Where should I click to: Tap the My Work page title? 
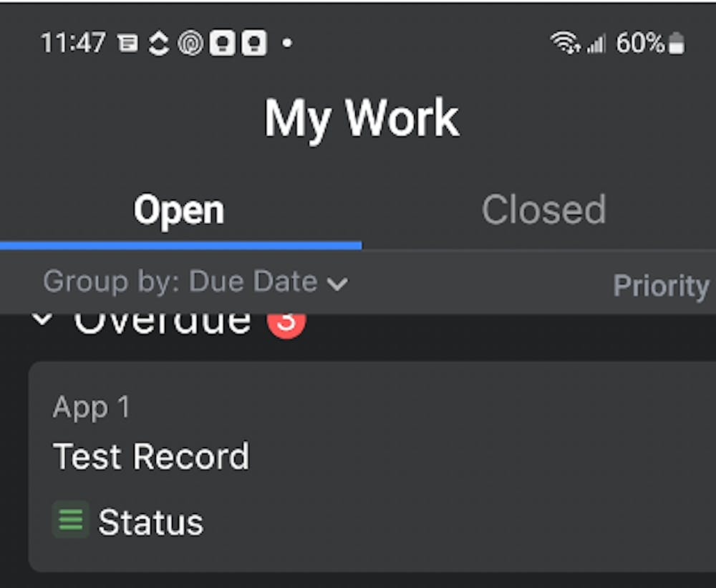tap(362, 118)
